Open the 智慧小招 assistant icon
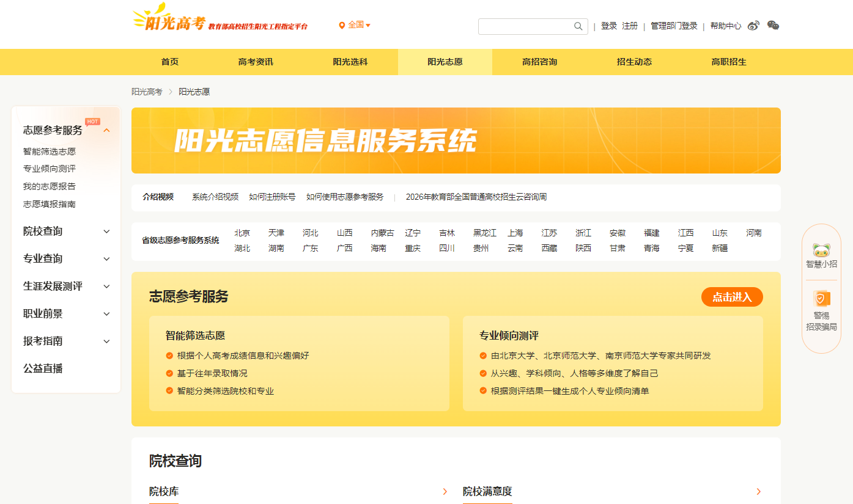Image resolution: width=853 pixels, height=504 pixels. [821, 249]
